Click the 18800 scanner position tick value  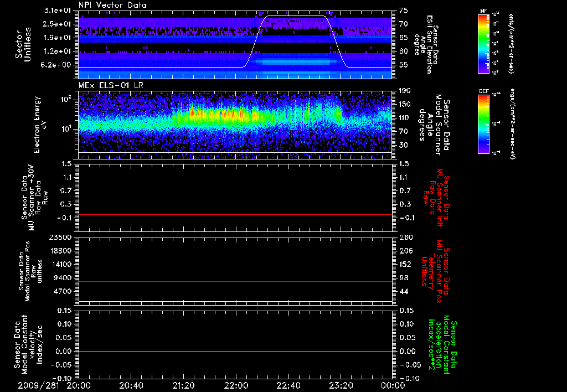tap(60, 251)
